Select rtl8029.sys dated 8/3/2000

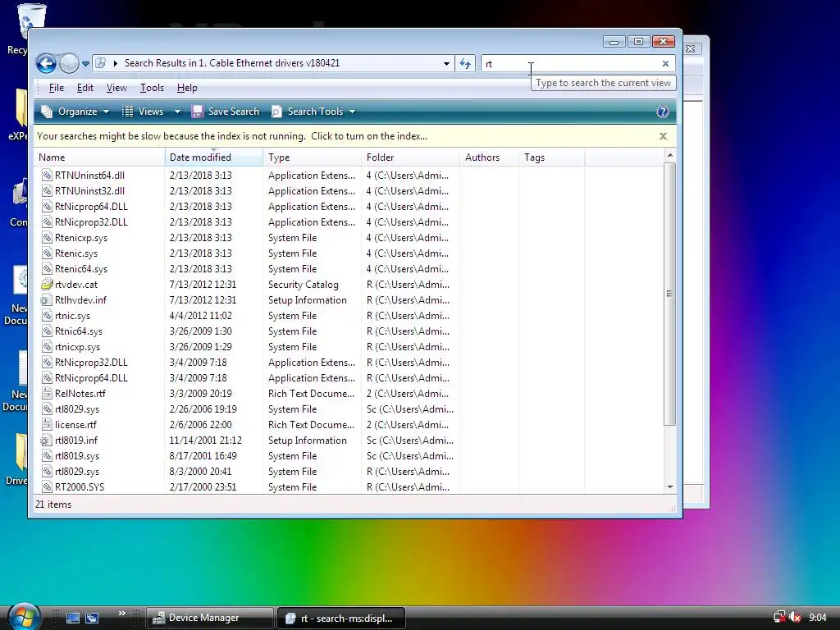(76, 472)
